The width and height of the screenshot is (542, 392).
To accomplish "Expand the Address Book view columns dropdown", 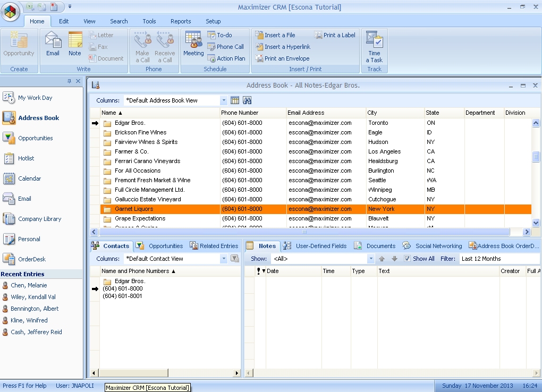I will (223, 100).
